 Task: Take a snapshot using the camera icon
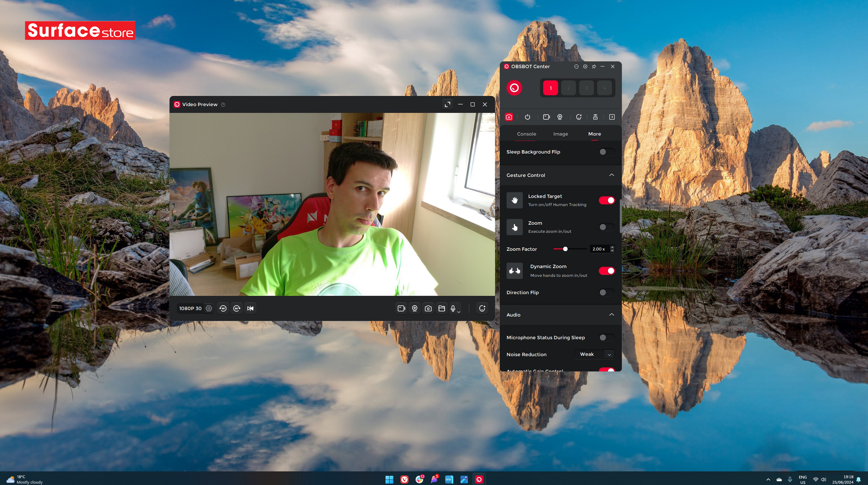pos(428,308)
